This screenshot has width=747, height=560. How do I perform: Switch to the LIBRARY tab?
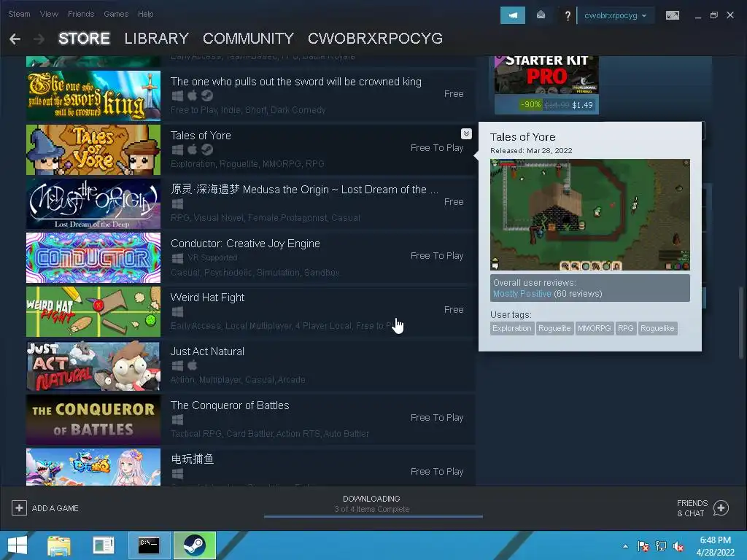click(156, 38)
